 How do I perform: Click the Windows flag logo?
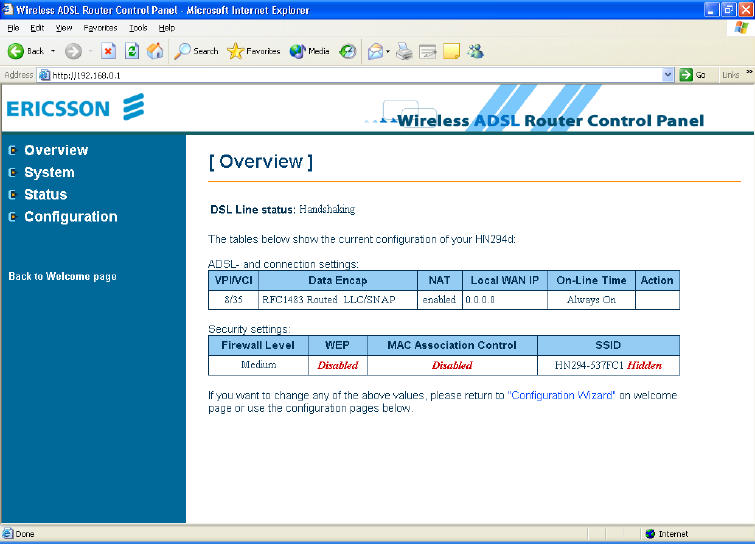(741, 28)
